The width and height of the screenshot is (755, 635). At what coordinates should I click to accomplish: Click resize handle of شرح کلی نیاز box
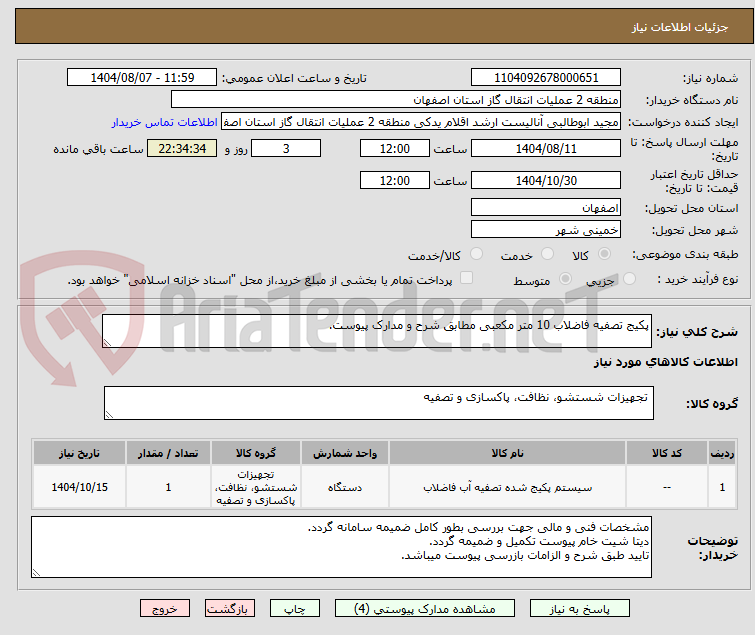click(x=107, y=343)
